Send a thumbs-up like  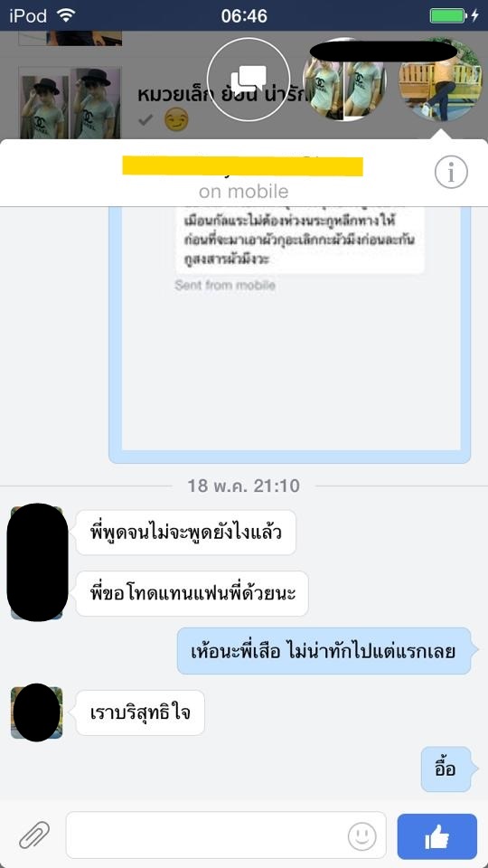pos(437,835)
